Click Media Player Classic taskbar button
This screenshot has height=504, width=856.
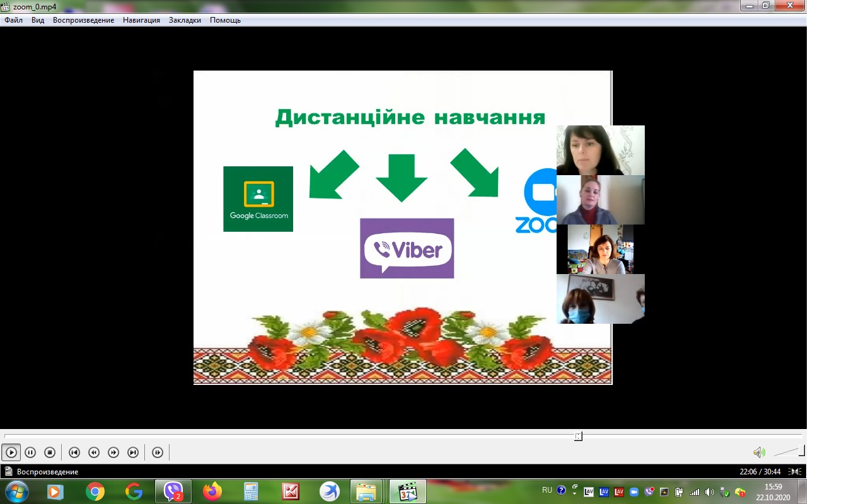point(408,491)
